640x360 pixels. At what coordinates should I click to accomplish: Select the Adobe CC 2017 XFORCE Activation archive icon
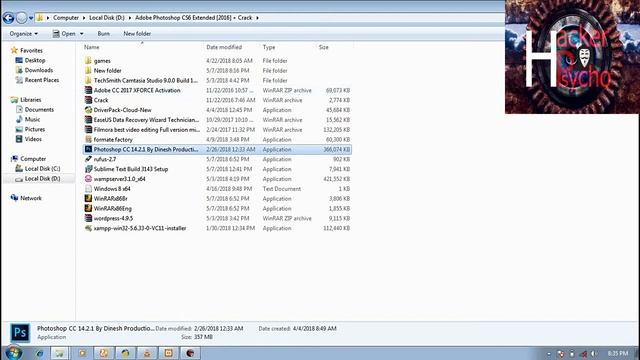88,90
